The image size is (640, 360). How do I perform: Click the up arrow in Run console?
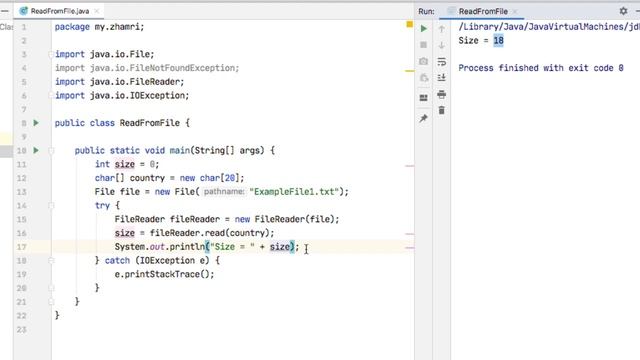(442, 29)
